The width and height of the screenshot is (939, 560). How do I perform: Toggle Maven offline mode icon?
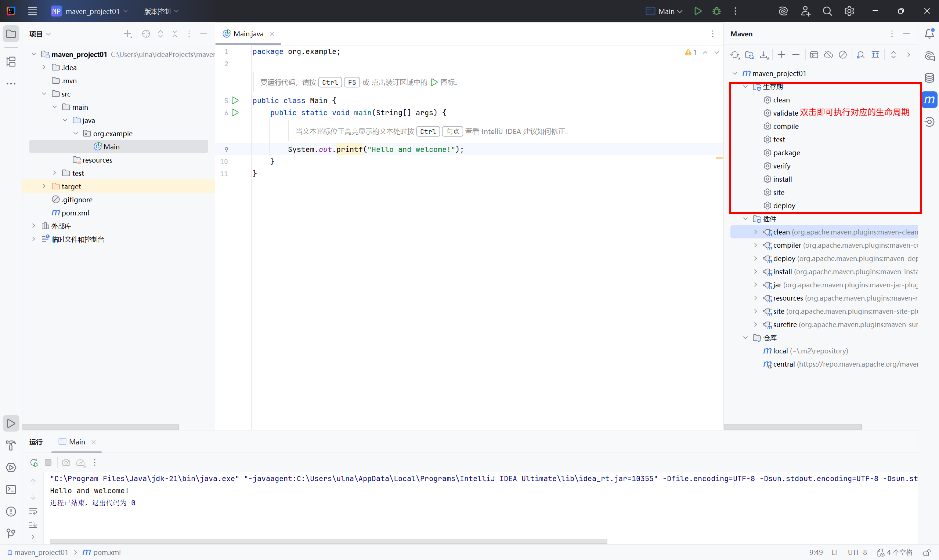tap(828, 55)
